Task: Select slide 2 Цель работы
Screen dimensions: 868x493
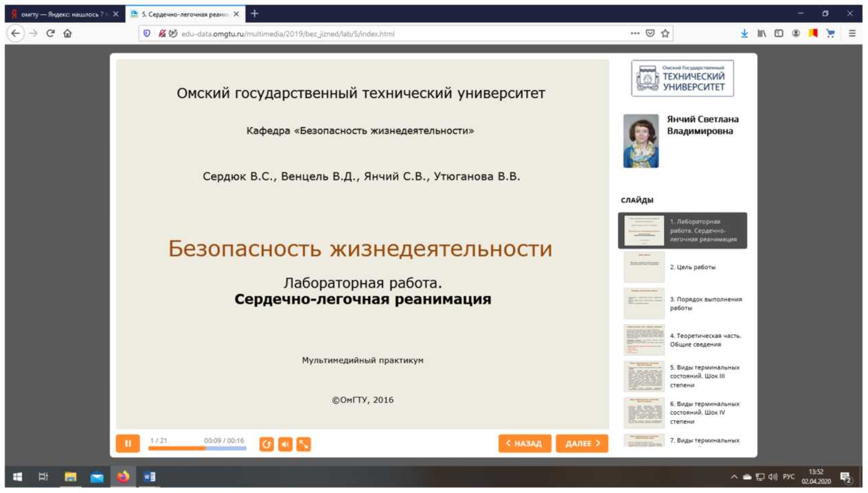Action: tap(682, 267)
